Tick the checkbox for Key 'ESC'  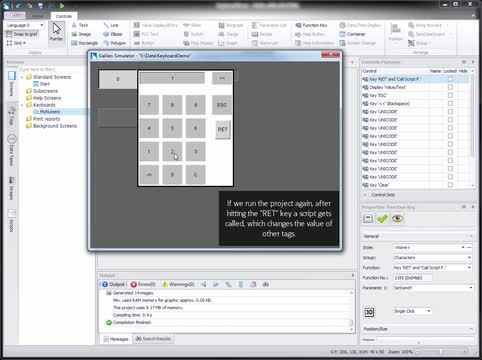tap(450, 95)
